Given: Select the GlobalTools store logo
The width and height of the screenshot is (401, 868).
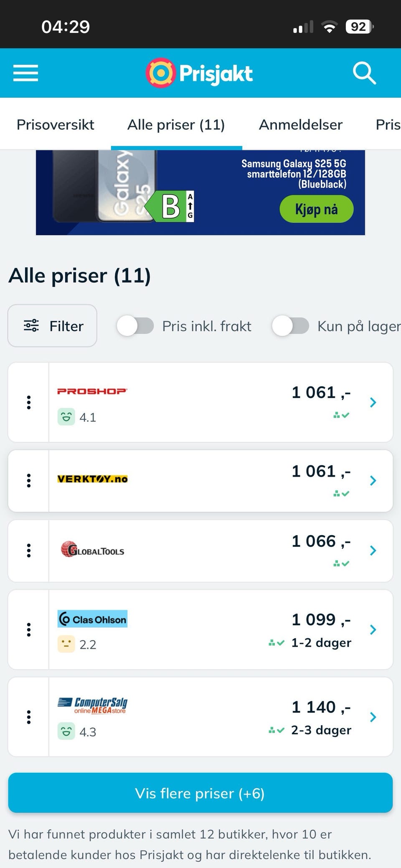Looking at the screenshot, I should 93,550.
